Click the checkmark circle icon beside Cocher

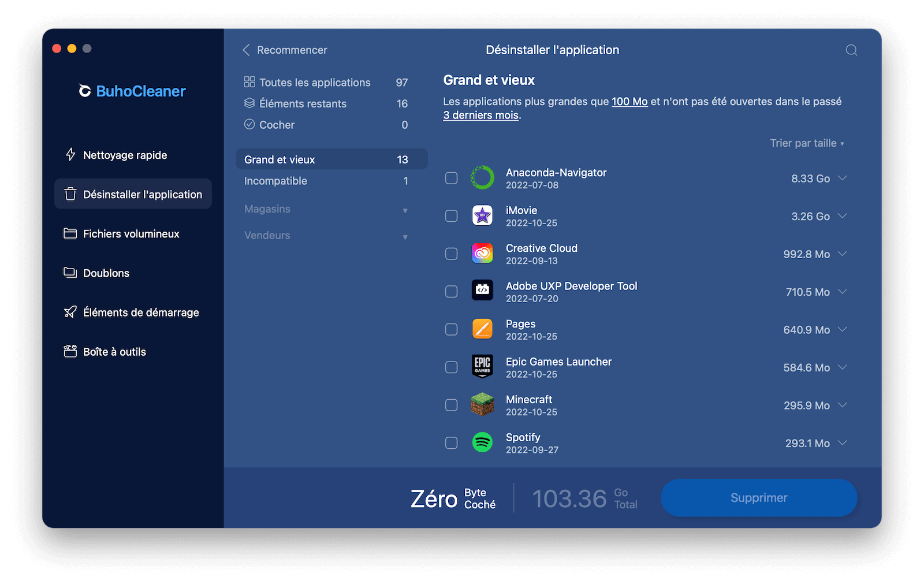[x=249, y=124]
